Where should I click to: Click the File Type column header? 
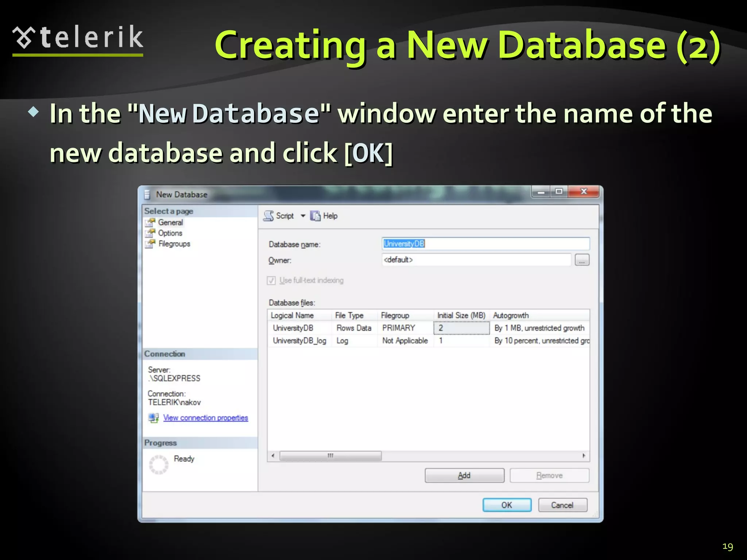pyautogui.click(x=354, y=315)
